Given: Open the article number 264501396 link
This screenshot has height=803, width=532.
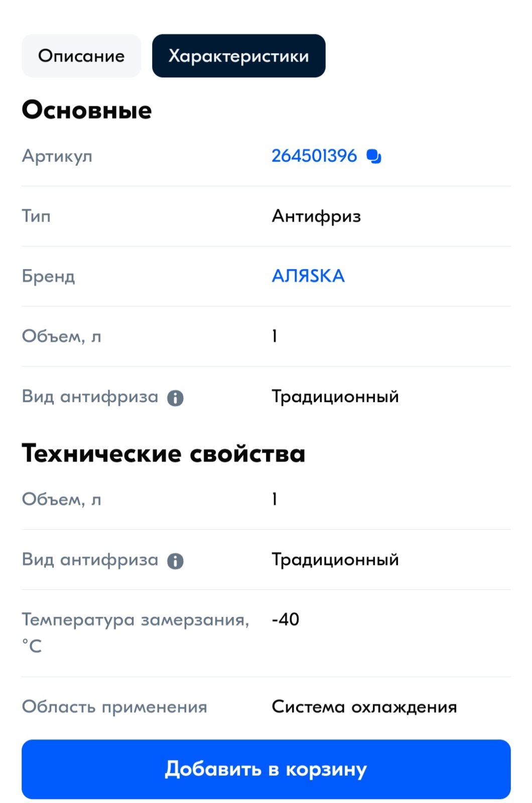Looking at the screenshot, I should [x=314, y=156].
